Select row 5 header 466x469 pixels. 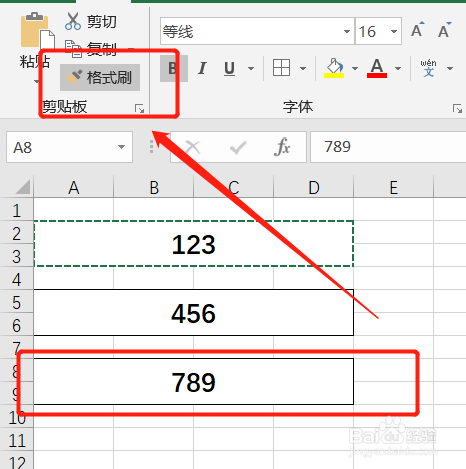tap(17, 301)
